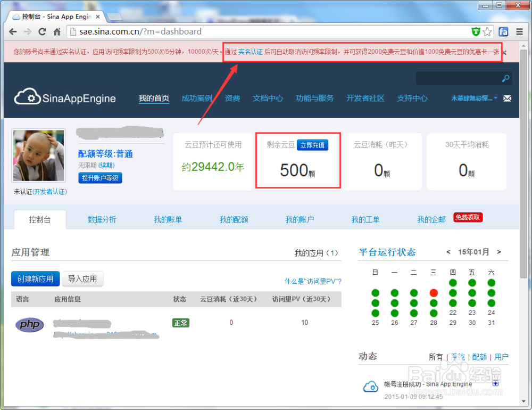The image size is (532, 410).
Task: Select the 控制台 tab
Action: [x=40, y=219]
